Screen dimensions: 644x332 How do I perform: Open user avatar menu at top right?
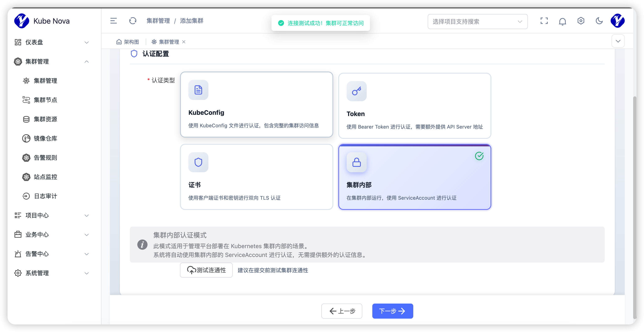click(617, 21)
